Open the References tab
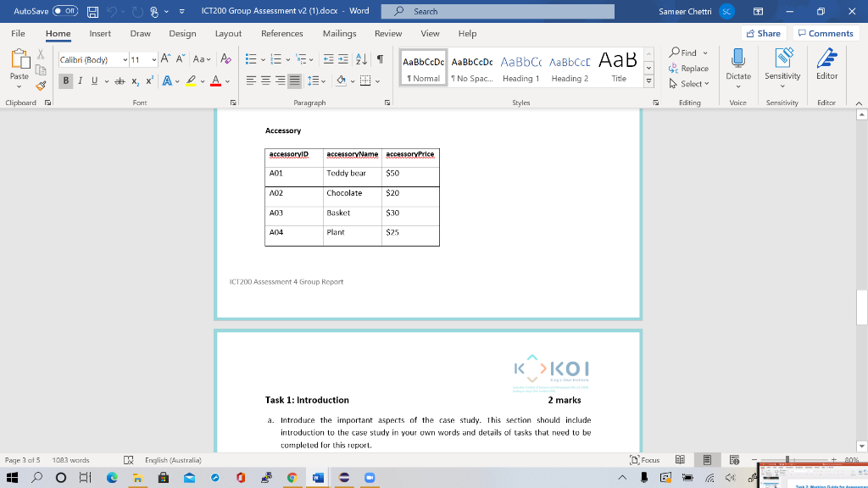Screen dimensions: 868x488 pos(281,34)
